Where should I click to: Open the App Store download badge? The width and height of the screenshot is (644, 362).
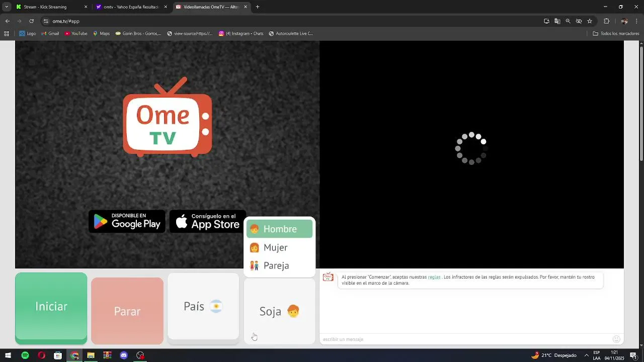click(x=208, y=222)
